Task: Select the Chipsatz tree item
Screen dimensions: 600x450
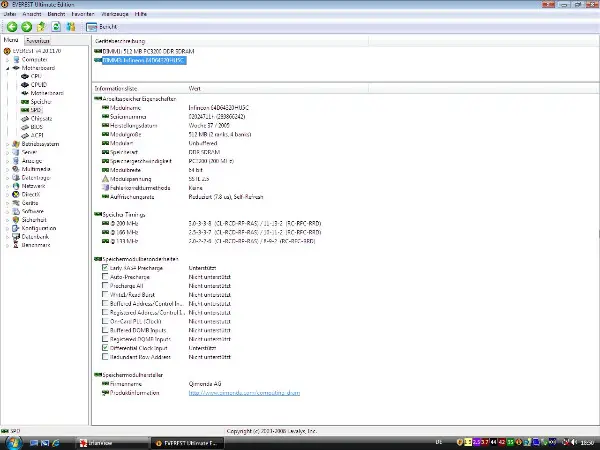Action: pos(40,118)
